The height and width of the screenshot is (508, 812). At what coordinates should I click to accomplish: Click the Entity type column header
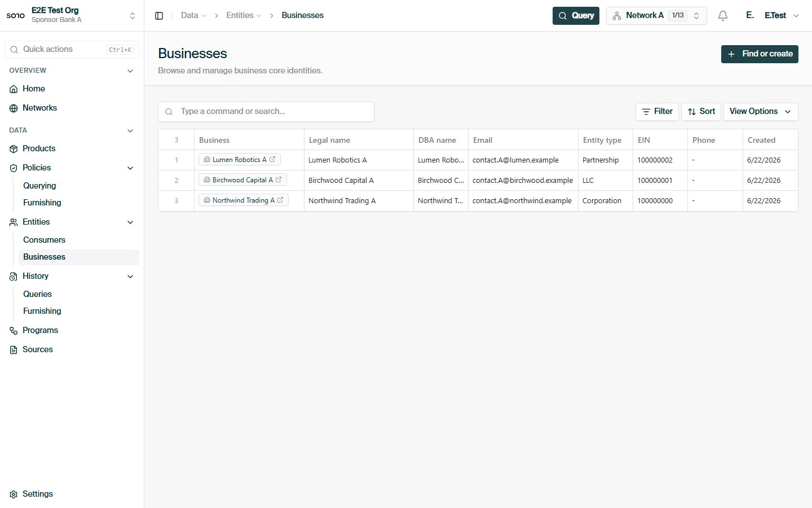[x=606, y=140]
